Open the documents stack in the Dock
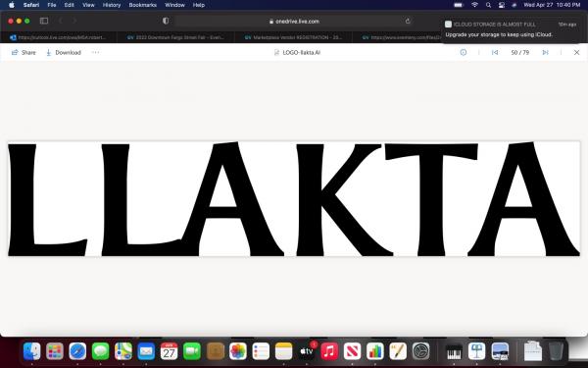Viewport: 588px width, 368px height. click(x=532, y=352)
